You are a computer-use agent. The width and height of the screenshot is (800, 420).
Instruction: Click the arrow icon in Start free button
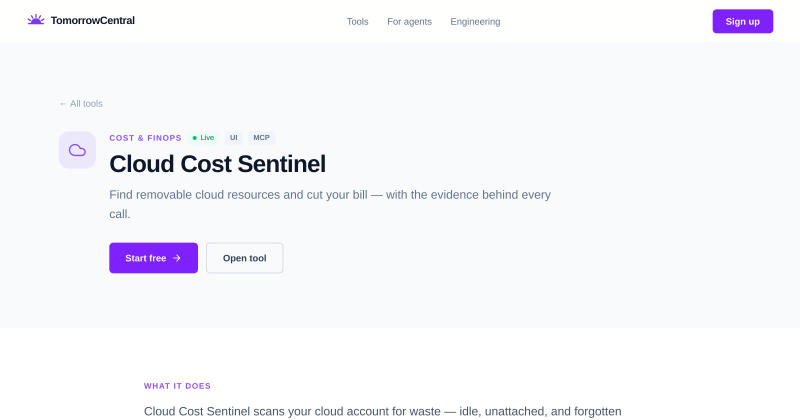coord(177,258)
